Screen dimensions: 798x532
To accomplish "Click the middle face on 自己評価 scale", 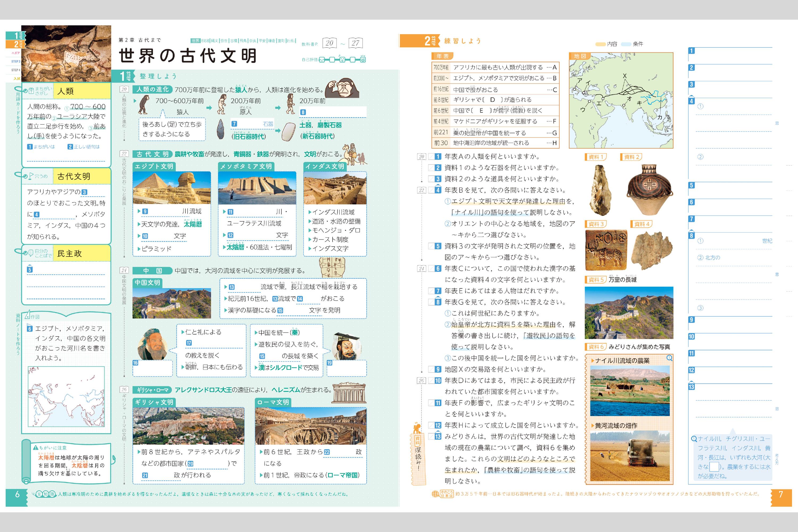I will click(x=342, y=60).
